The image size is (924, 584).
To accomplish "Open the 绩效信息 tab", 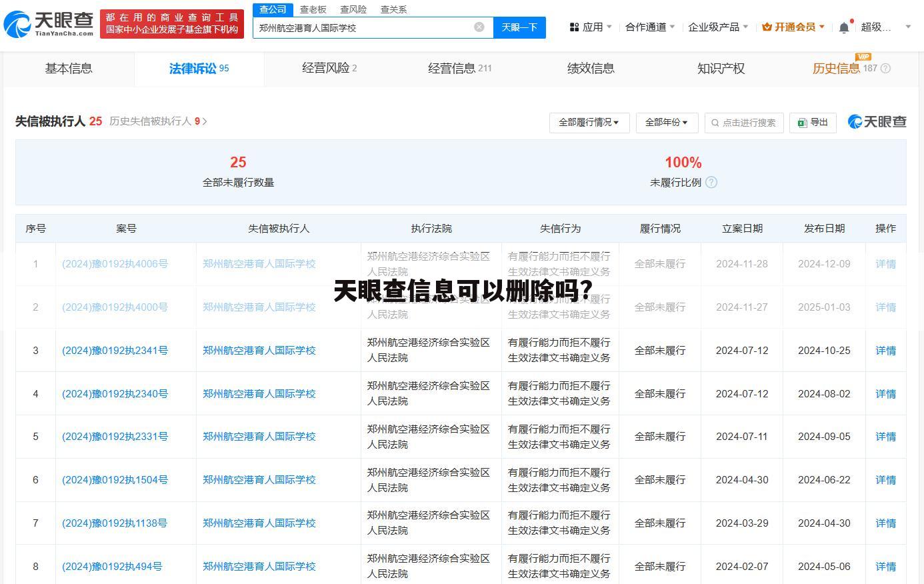I will (x=591, y=69).
